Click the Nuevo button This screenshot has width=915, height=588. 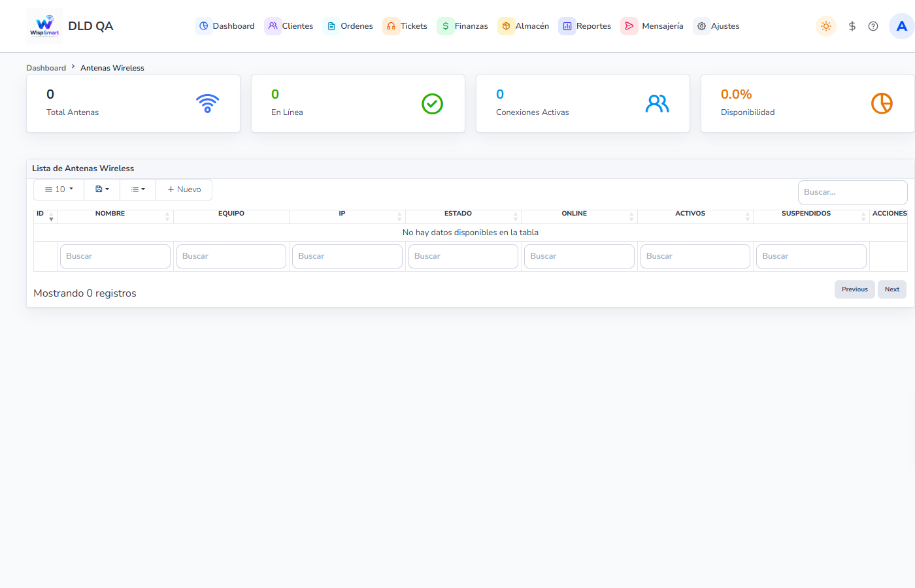[184, 189]
